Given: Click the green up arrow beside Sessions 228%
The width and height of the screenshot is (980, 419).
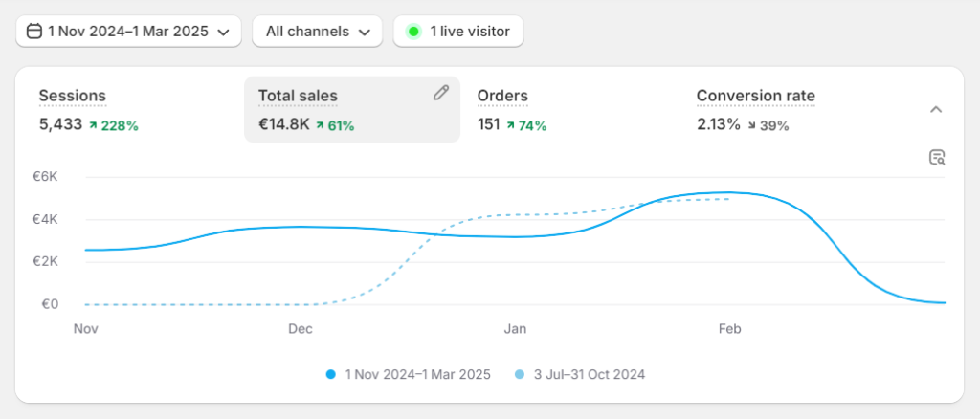Looking at the screenshot, I should pyautogui.click(x=93, y=125).
